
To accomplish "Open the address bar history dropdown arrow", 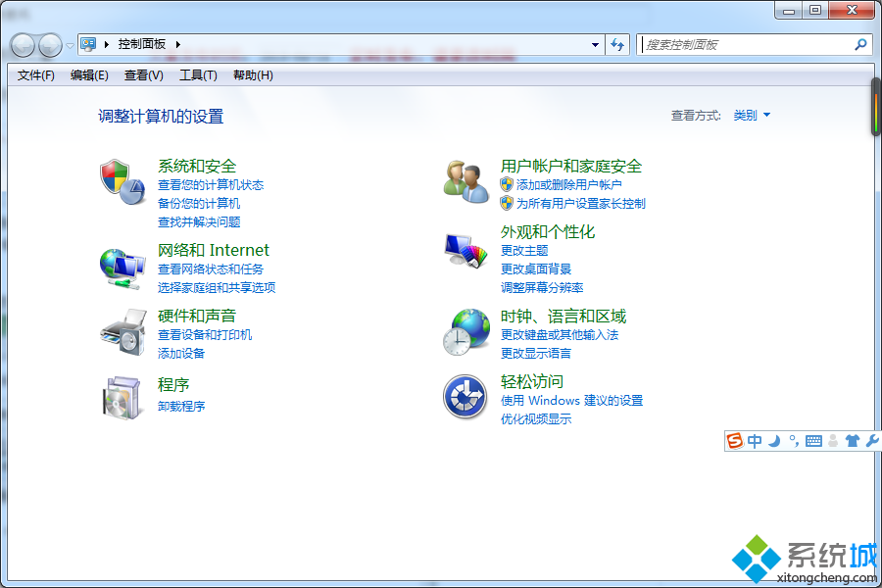I will [x=595, y=44].
